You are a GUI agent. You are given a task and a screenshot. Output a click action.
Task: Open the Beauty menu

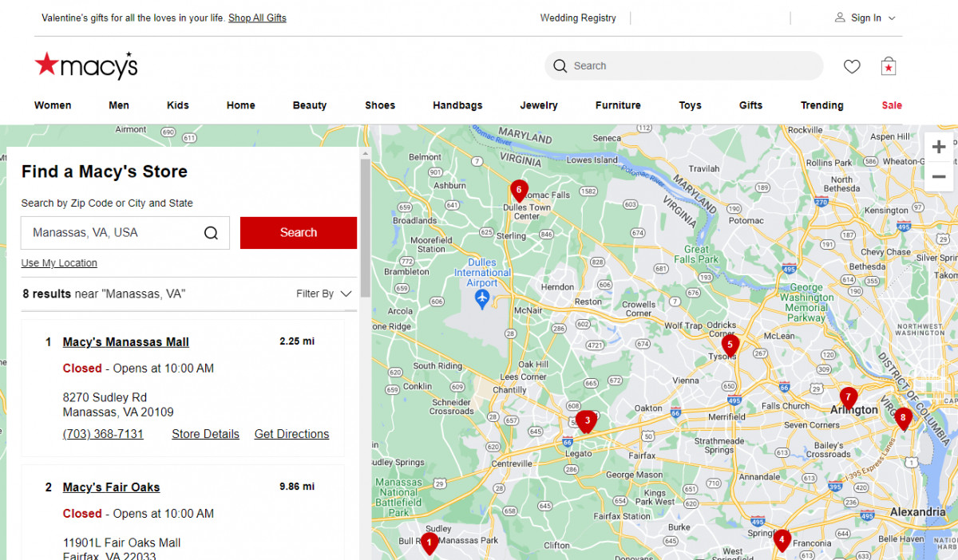click(x=310, y=105)
